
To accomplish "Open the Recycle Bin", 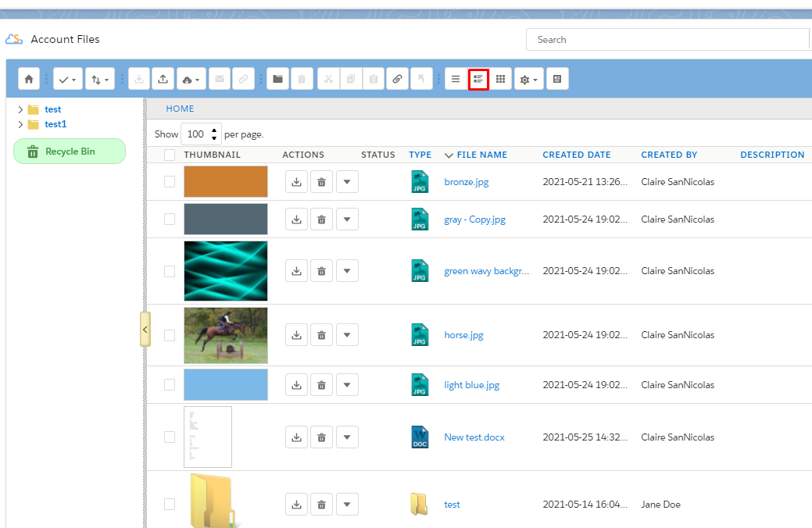I will (x=70, y=152).
